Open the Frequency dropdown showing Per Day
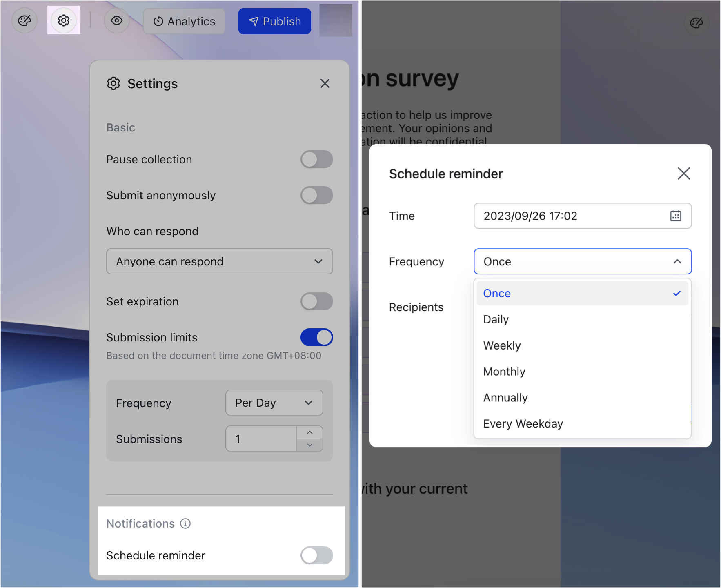This screenshot has width=721, height=588. tap(274, 403)
